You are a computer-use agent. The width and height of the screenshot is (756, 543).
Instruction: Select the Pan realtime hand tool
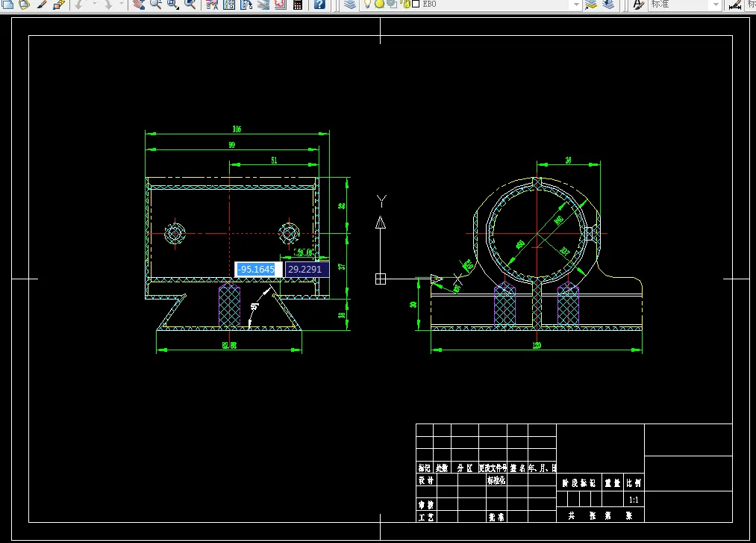(x=139, y=4)
